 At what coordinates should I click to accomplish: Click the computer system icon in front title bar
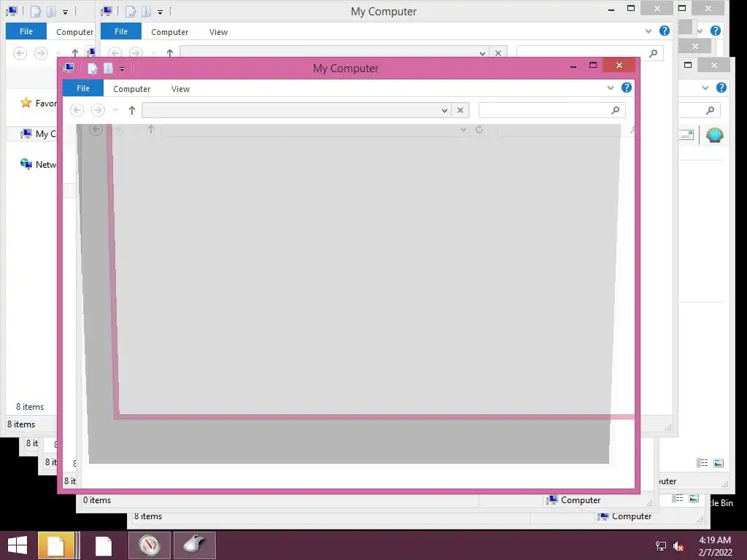coord(69,68)
